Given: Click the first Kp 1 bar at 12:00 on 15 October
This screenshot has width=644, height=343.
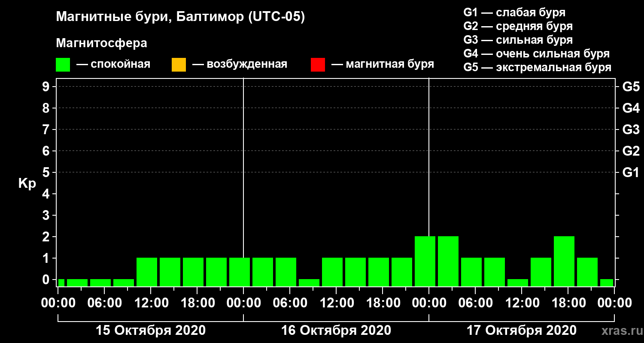Looking at the screenshot, I should [x=147, y=272].
